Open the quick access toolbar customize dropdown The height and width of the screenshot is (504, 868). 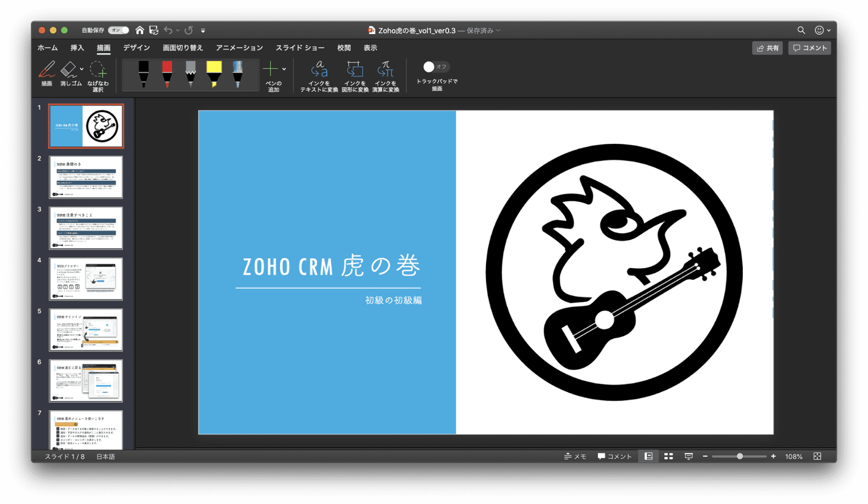[203, 31]
